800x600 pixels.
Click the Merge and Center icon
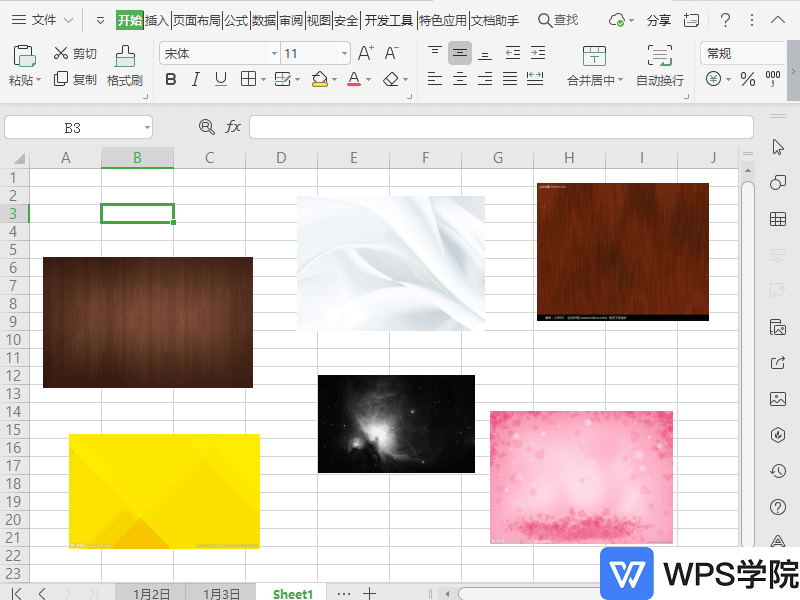pyautogui.click(x=594, y=57)
